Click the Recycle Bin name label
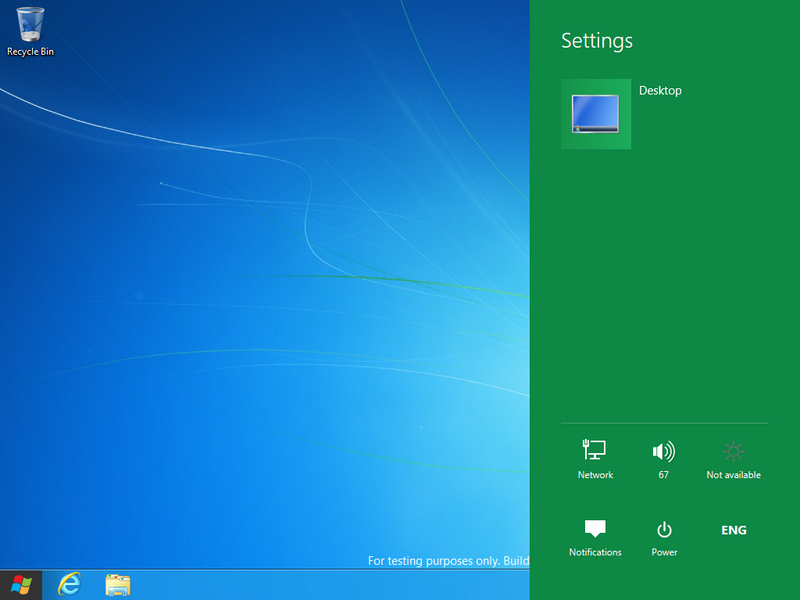Image resolution: width=800 pixels, height=600 pixels. 30,51
